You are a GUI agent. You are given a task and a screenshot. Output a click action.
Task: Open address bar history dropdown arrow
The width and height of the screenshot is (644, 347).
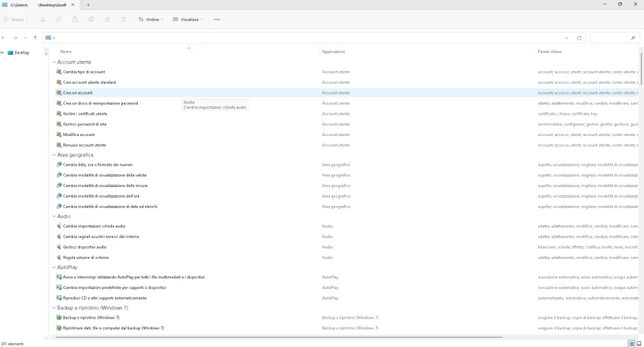coord(567,38)
